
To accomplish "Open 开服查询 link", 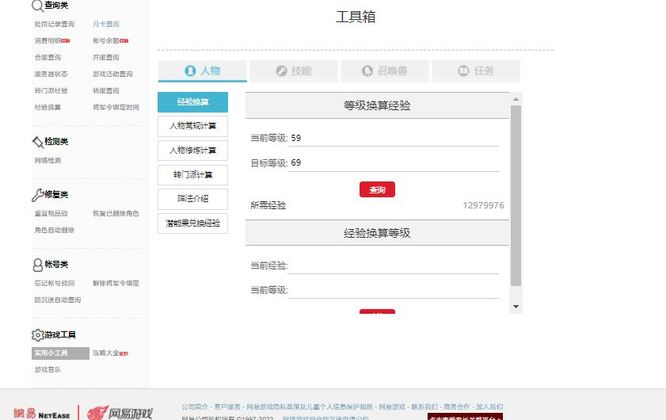I will [106, 57].
